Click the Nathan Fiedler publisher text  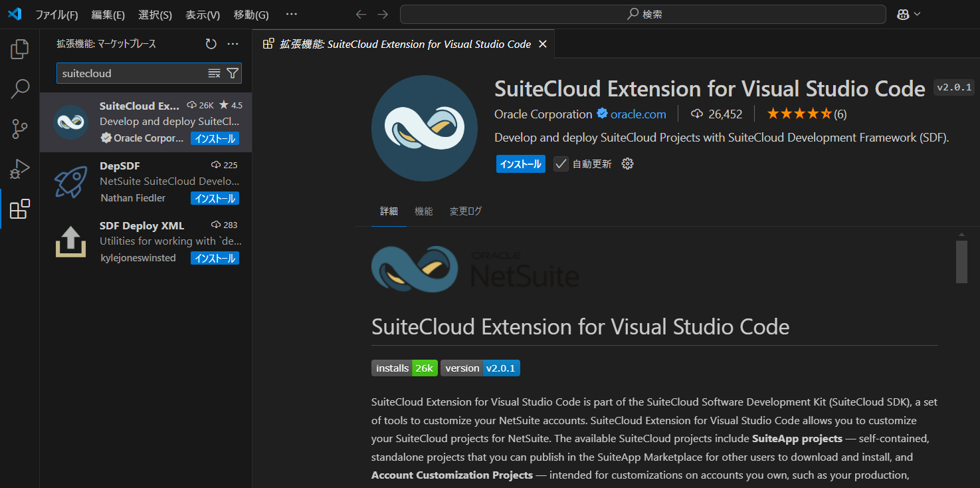133,198
